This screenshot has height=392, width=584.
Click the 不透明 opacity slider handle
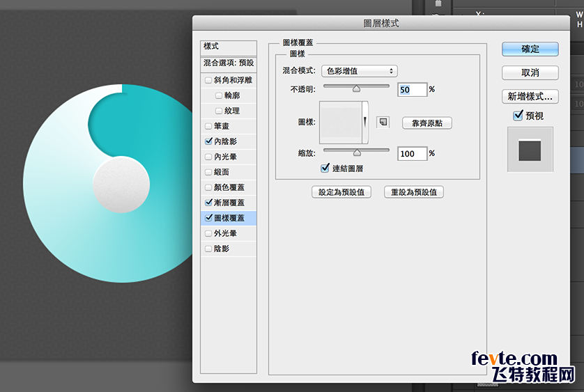357,88
